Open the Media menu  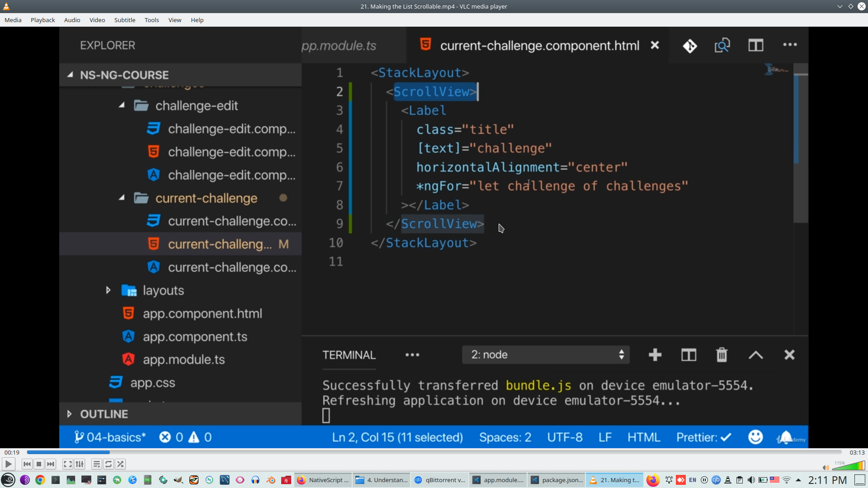click(13, 20)
